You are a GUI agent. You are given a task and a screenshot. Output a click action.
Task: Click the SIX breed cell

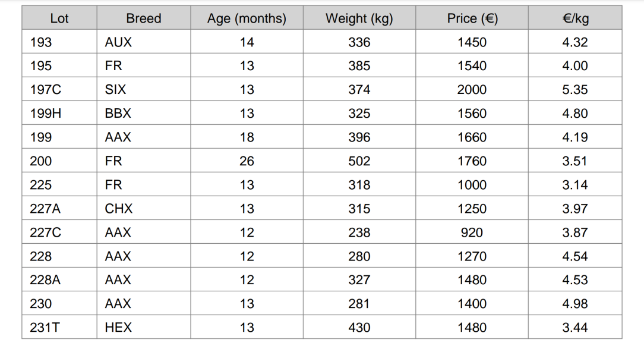(x=115, y=90)
